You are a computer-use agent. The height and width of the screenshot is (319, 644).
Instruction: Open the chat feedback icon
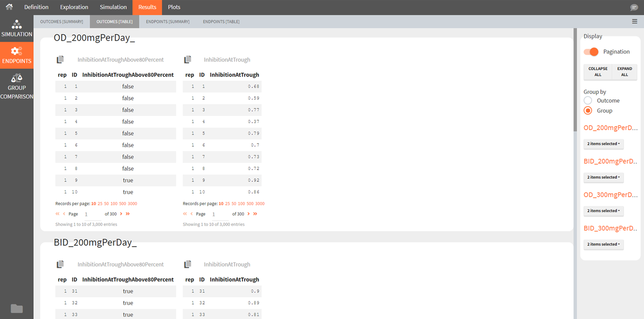634,8
